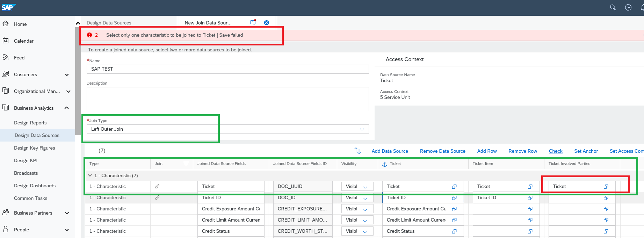Open the search magnifier in header
Image resolution: width=644 pixels, height=238 pixels.
613,7
